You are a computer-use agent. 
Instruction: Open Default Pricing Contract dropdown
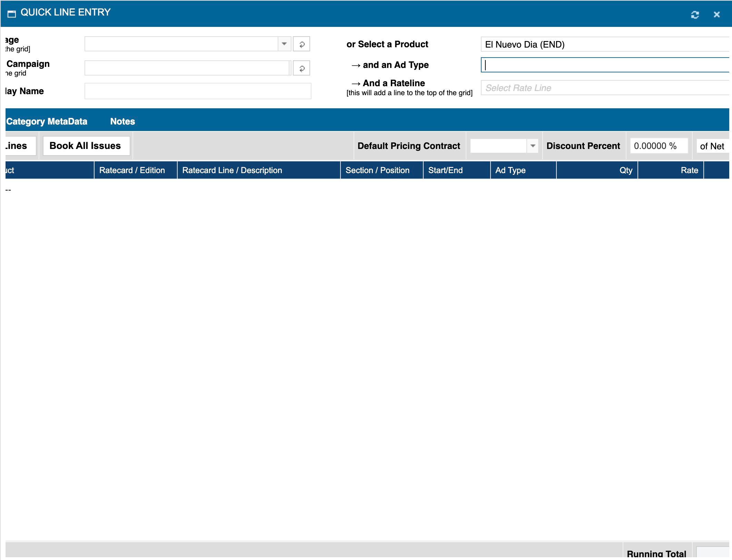click(533, 146)
